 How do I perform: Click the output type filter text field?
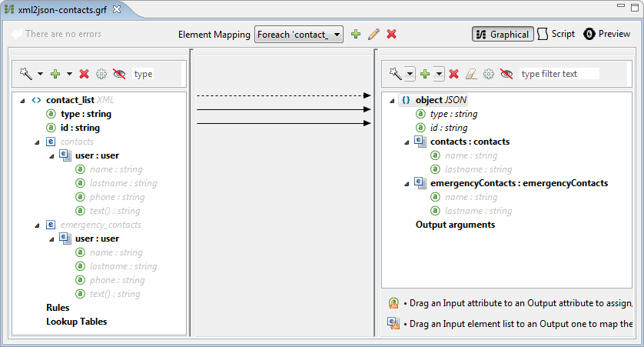[559, 74]
